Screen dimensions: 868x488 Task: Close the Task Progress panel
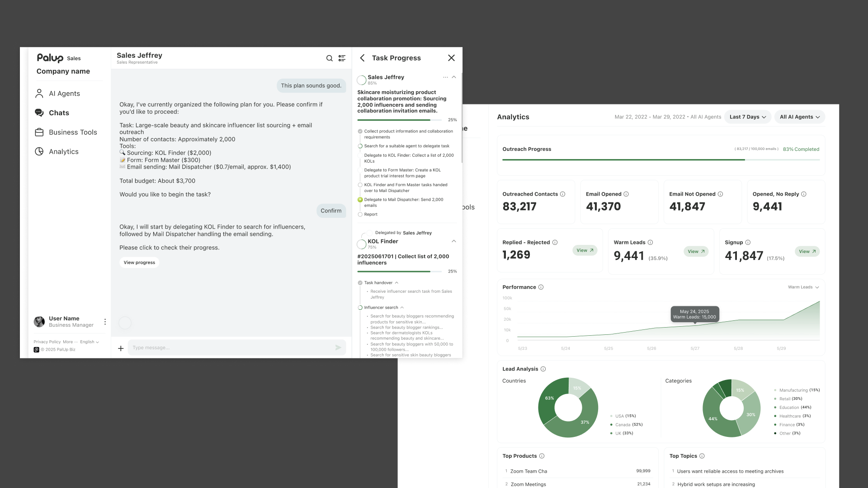451,58
